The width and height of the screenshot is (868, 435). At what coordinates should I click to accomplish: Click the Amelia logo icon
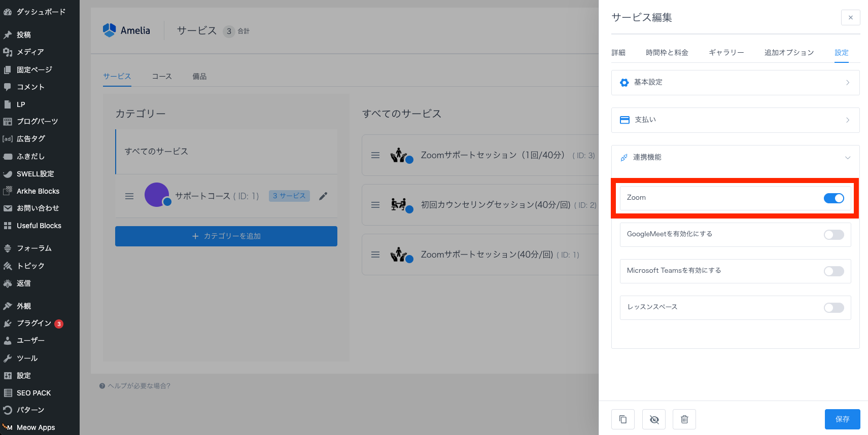(x=109, y=30)
